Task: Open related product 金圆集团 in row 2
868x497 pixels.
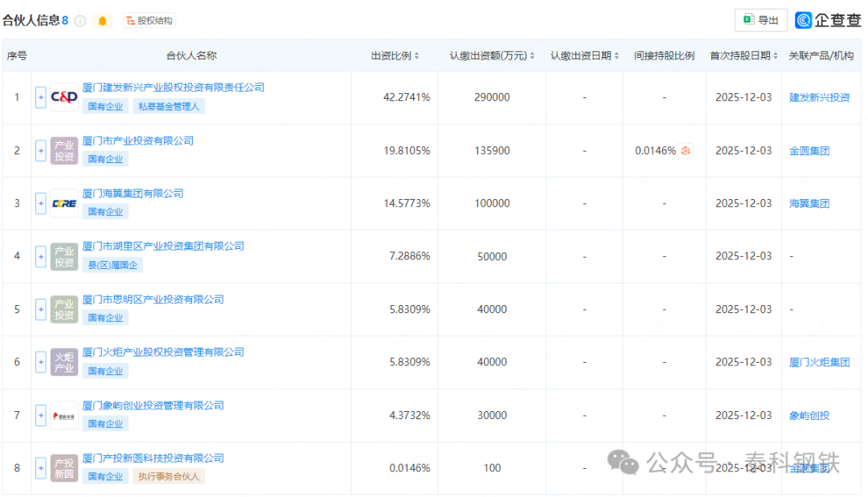Action: [809, 150]
